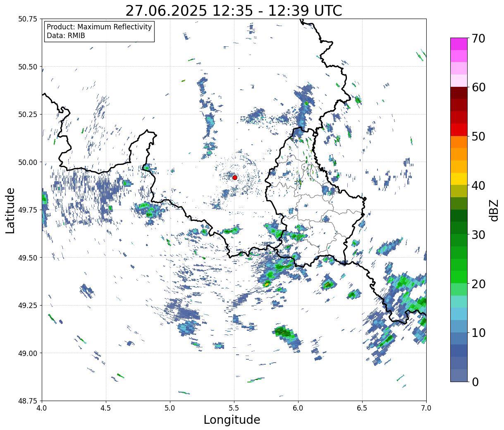This screenshot has height=430, width=504.
Task: Click the magenta swatch at top of colorbar
Action: point(459,44)
